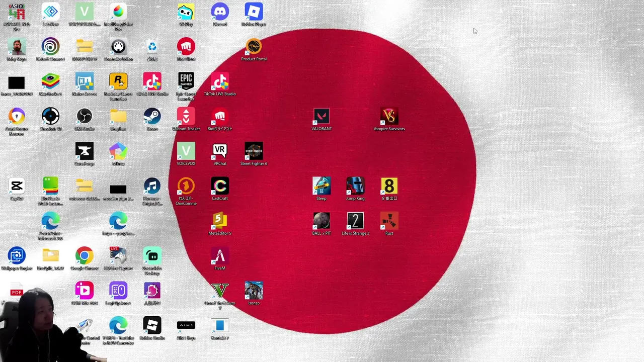Image resolution: width=644 pixels, height=362 pixels.
Task: Launch VALORANT
Action: click(321, 117)
